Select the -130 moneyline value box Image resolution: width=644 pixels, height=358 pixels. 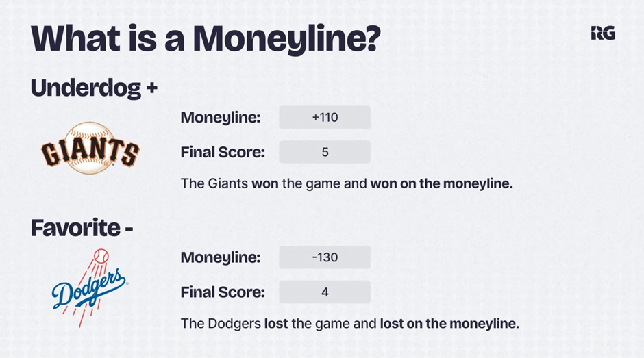pyautogui.click(x=325, y=257)
